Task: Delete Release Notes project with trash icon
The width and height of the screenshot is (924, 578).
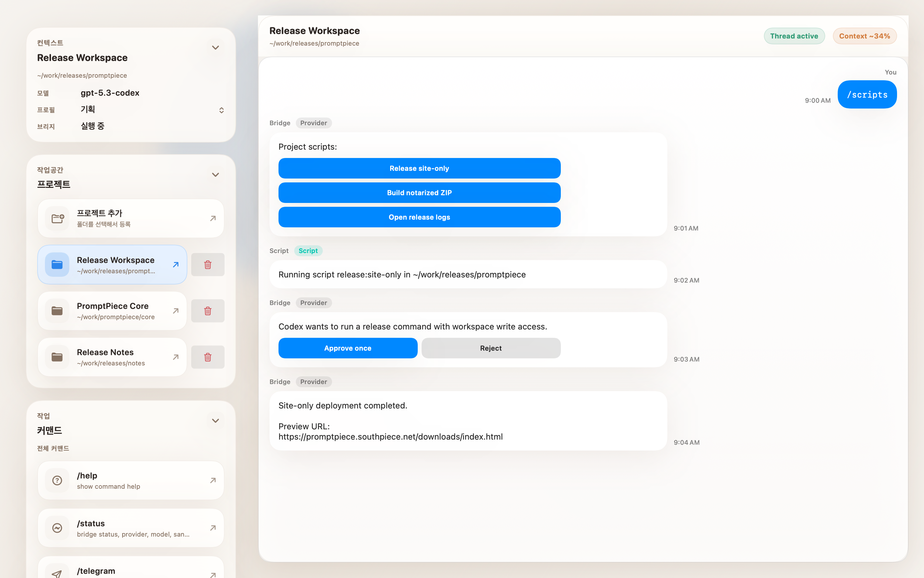Action: tap(208, 357)
